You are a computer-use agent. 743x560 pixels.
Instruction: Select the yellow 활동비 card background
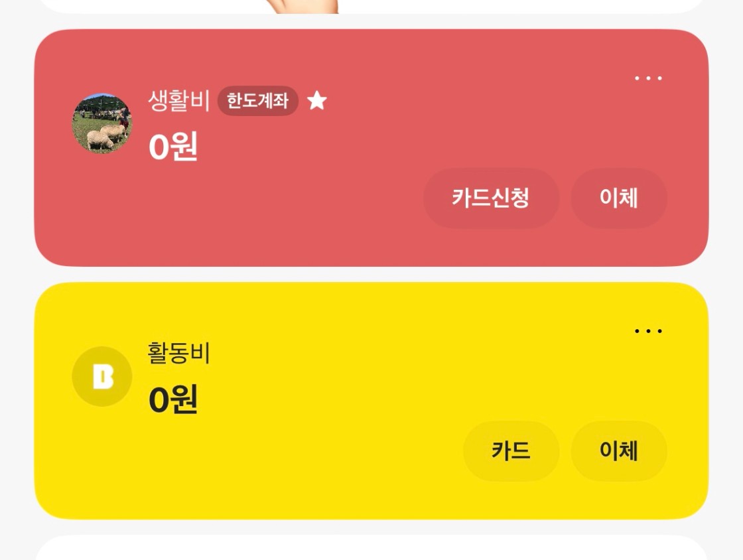pyautogui.click(x=371, y=401)
